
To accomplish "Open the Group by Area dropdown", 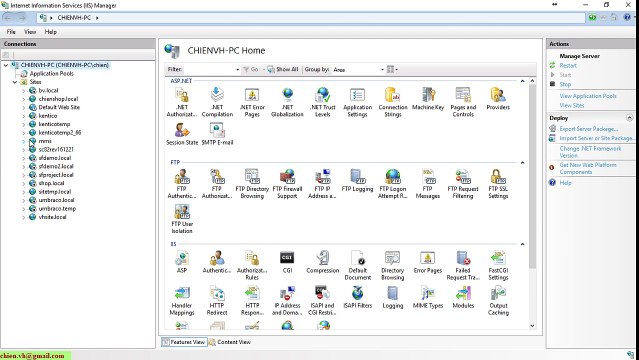I will tap(358, 70).
